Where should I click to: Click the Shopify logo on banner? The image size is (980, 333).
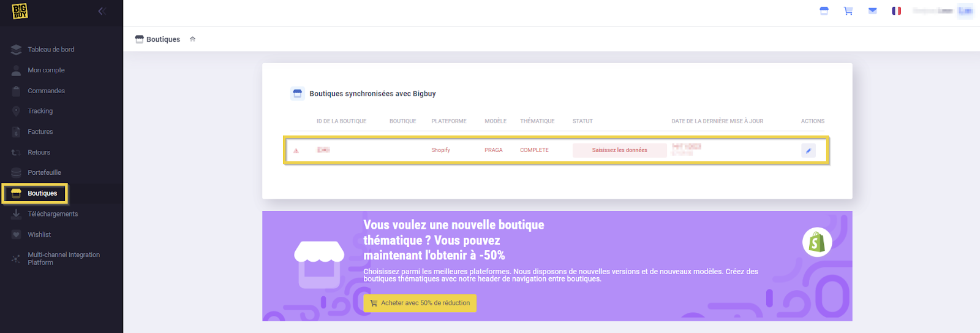(x=816, y=242)
